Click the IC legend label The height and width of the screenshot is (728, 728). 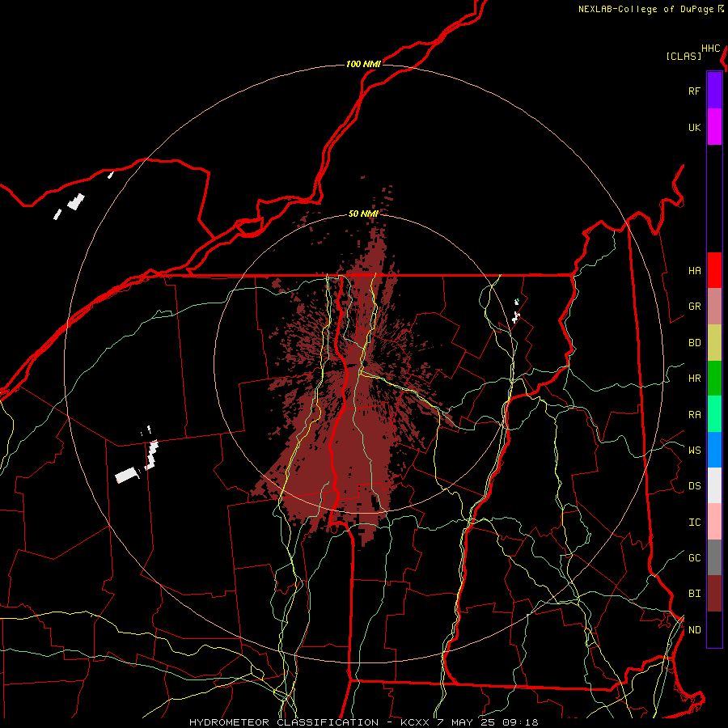coord(694,523)
